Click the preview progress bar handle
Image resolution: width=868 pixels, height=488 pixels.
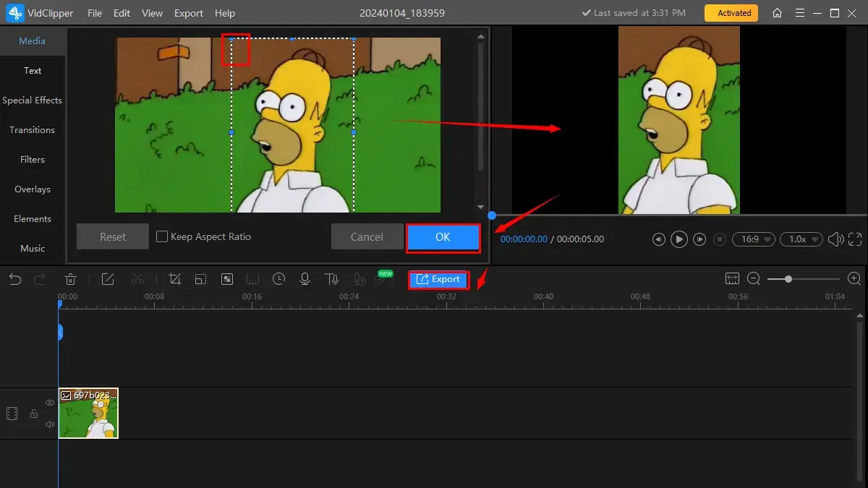click(x=492, y=215)
